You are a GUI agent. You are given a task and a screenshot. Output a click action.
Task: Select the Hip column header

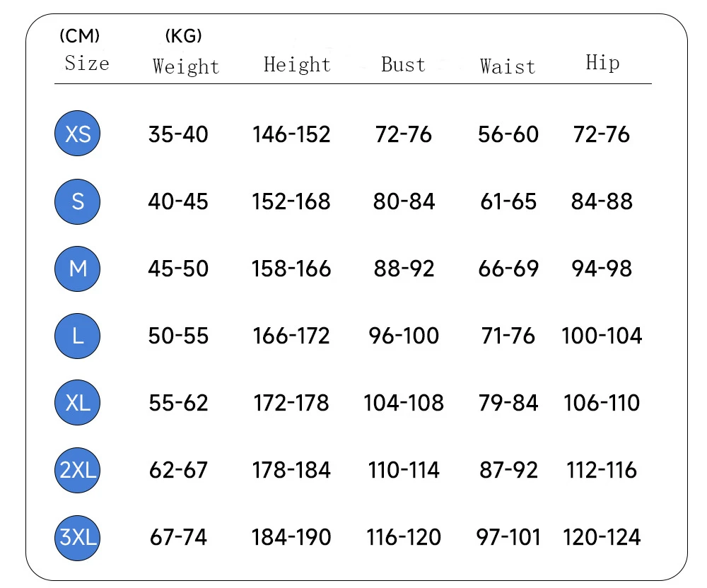(602, 63)
